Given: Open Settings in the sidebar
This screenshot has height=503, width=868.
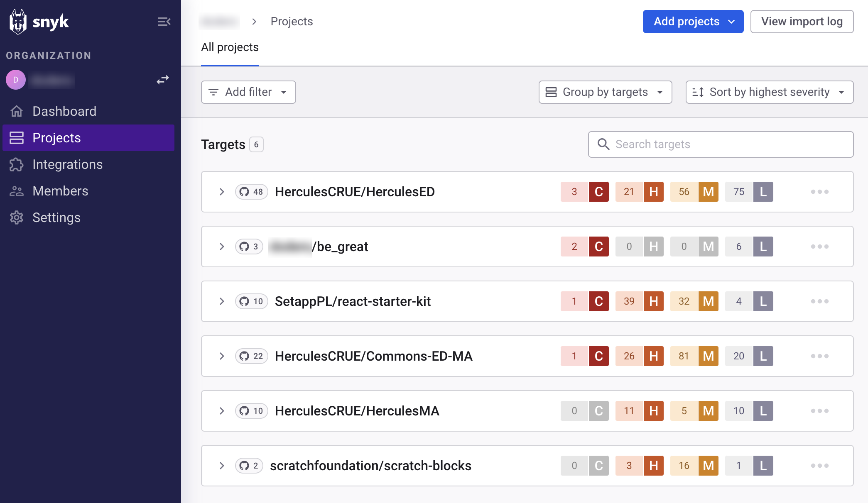Looking at the screenshot, I should [88, 217].
